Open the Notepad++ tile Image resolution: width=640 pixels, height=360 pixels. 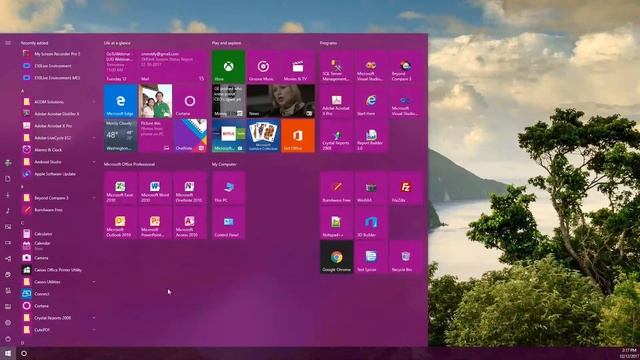coord(336,222)
